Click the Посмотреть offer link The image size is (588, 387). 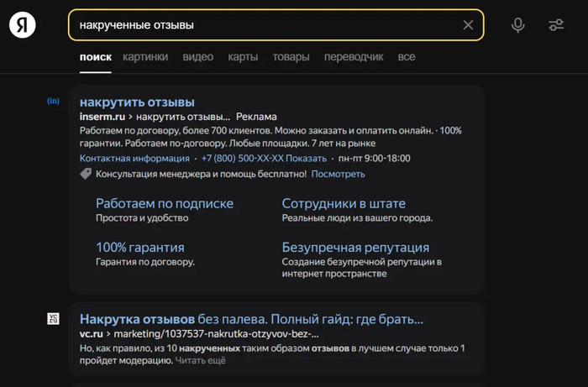[x=338, y=174]
